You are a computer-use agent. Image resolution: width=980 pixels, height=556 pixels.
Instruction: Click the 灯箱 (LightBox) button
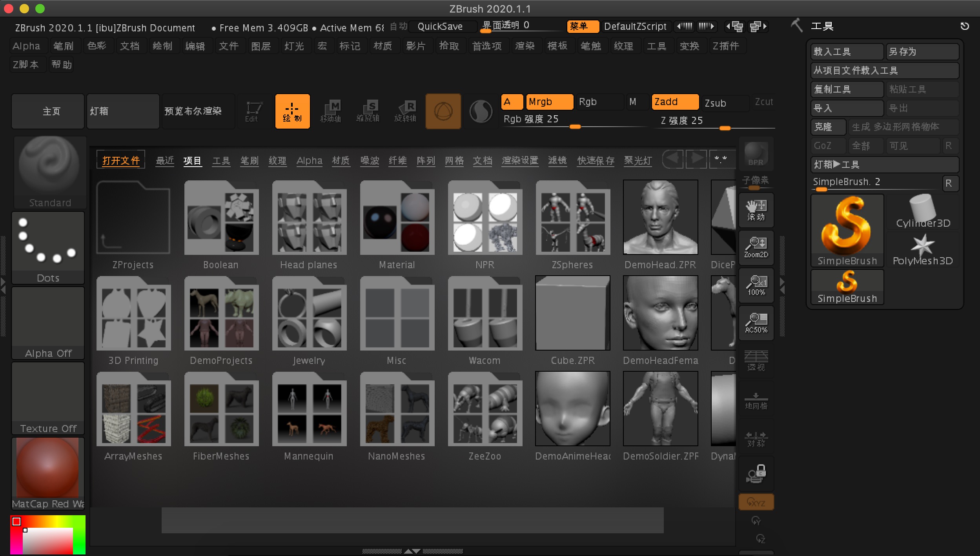pos(123,111)
